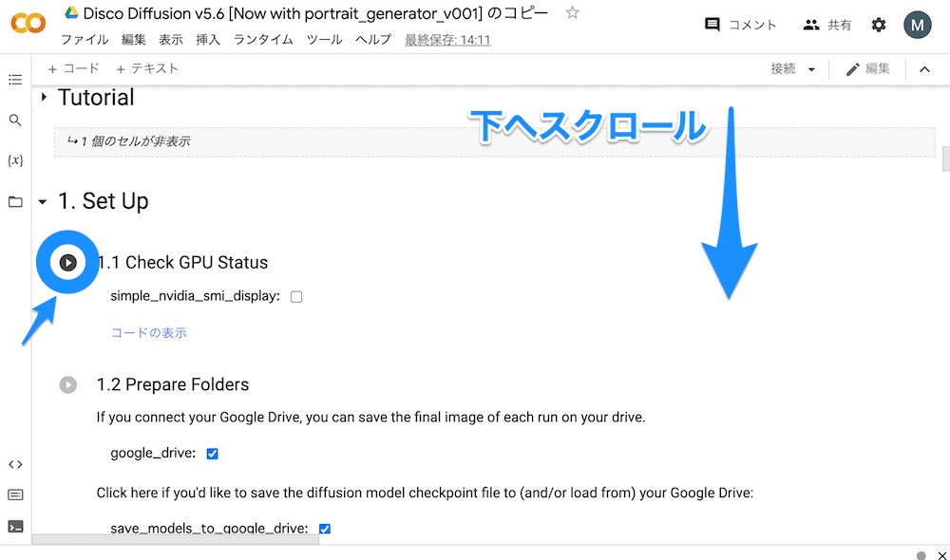950x560 pixels.
Task: Open the ツール menu
Action: (x=324, y=40)
